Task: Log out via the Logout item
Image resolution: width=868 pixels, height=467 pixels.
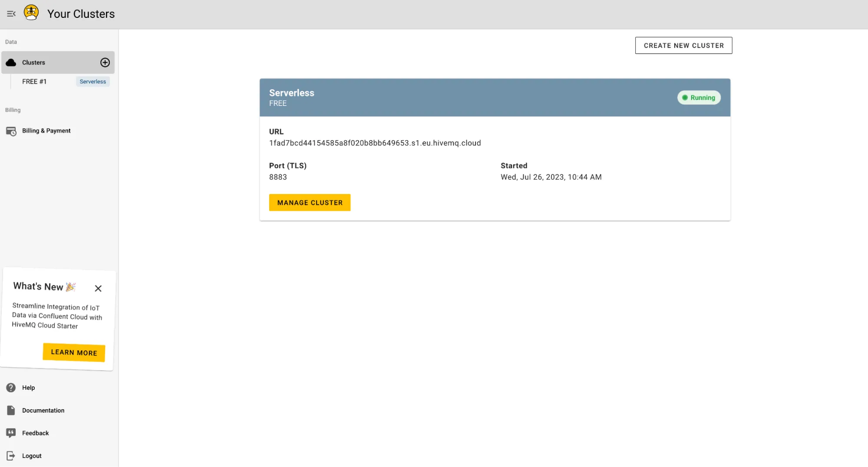Action: click(x=32, y=456)
